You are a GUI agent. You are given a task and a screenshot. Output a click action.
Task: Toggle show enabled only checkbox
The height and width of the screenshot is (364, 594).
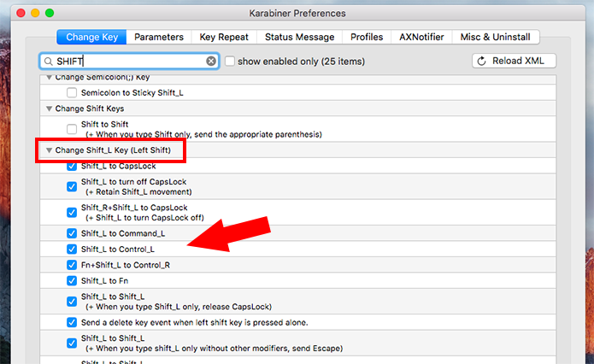click(x=230, y=61)
